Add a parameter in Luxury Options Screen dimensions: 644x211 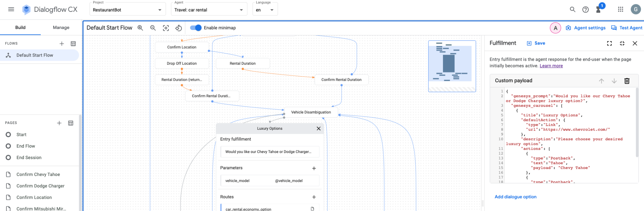(314, 168)
